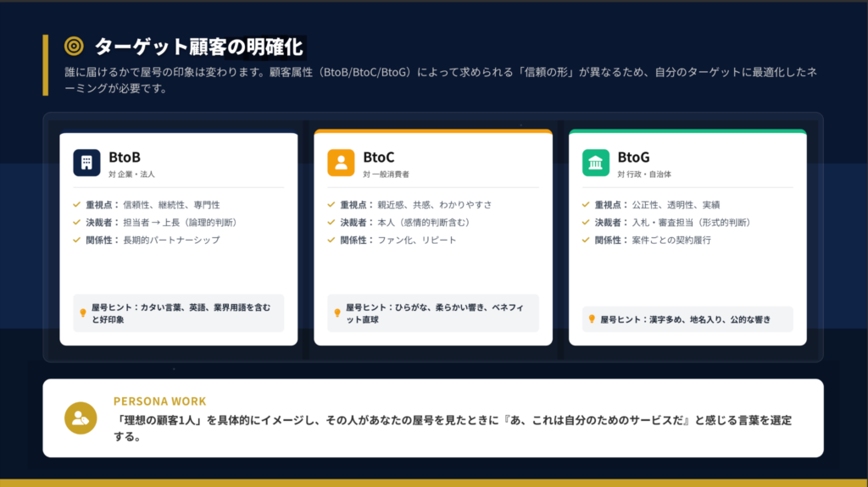868x487 pixels.
Task: Click the target icon beside ターゲット顧客の明確化
Action: coord(75,46)
